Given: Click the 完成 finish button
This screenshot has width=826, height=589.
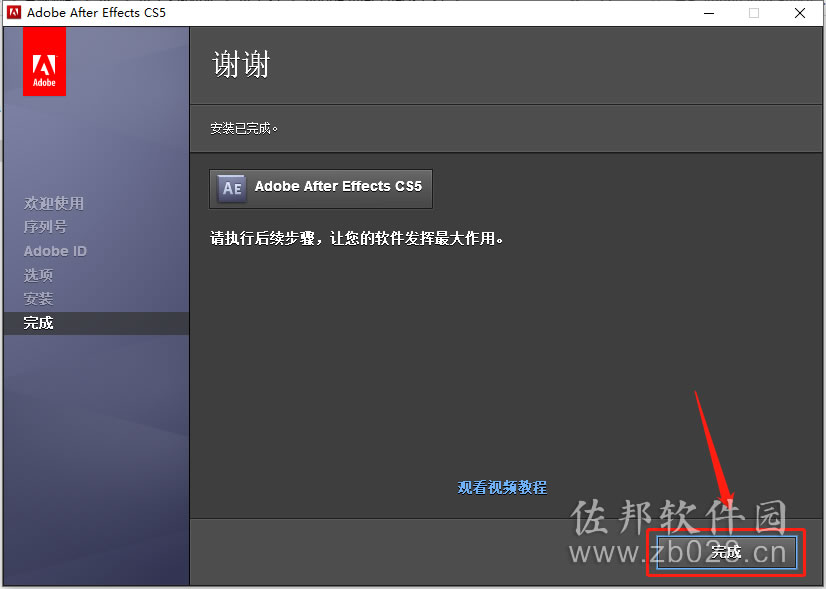Looking at the screenshot, I should (x=726, y=552).
